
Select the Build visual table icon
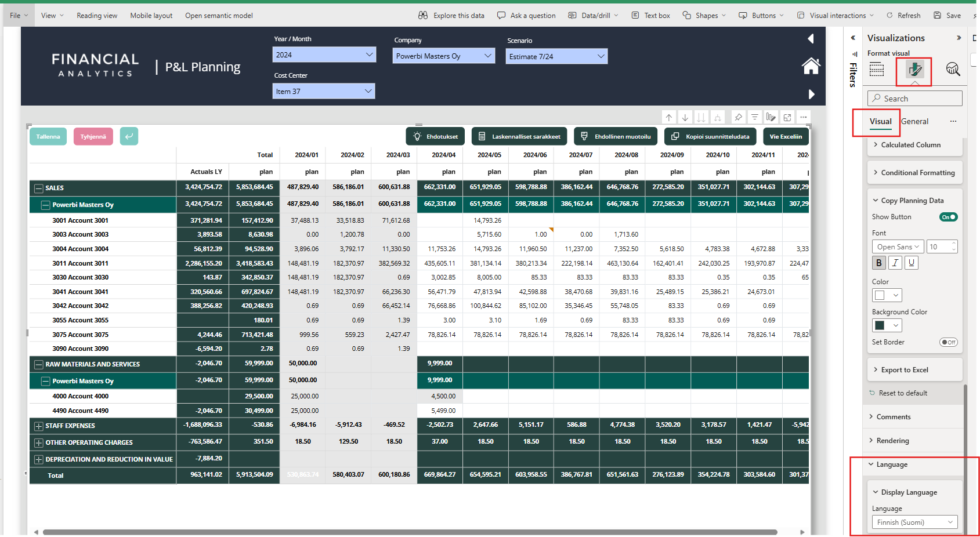pos(877,70)
